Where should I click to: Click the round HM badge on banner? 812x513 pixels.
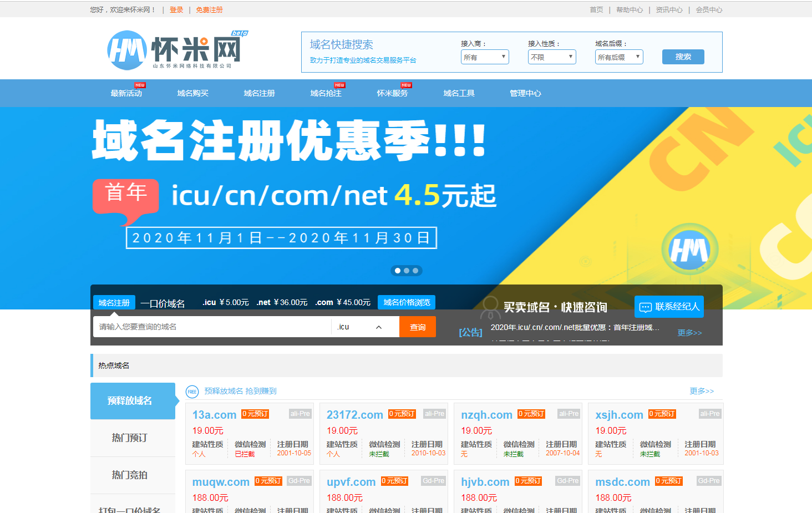coord(689,250)
